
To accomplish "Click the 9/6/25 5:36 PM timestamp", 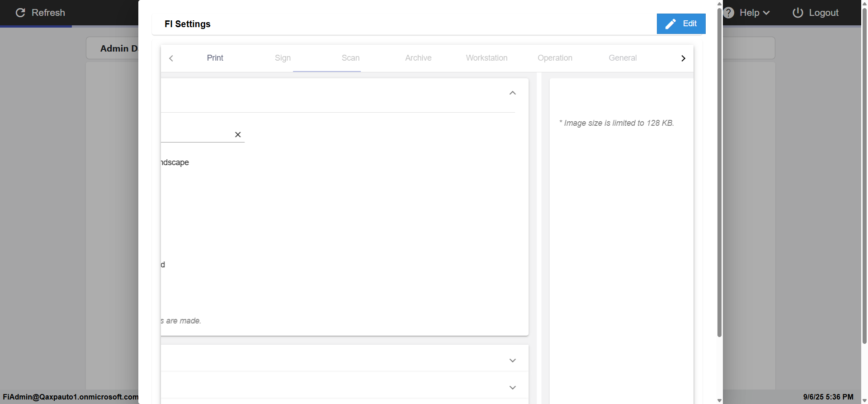I will pyautogui.click(x=828, y=397).
